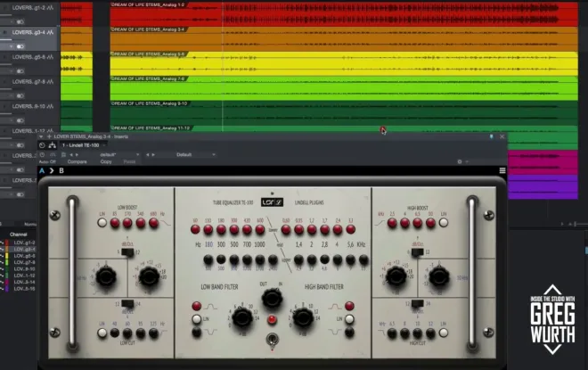Click Auto: Off automation label
This screenshot has height=370, width=588.
(x=47, y=161)
